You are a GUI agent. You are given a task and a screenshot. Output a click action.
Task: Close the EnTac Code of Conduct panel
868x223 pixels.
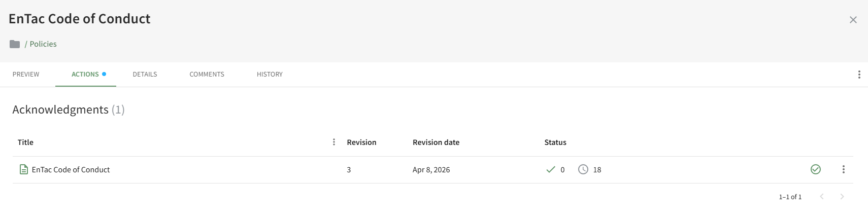click(853, 20)
